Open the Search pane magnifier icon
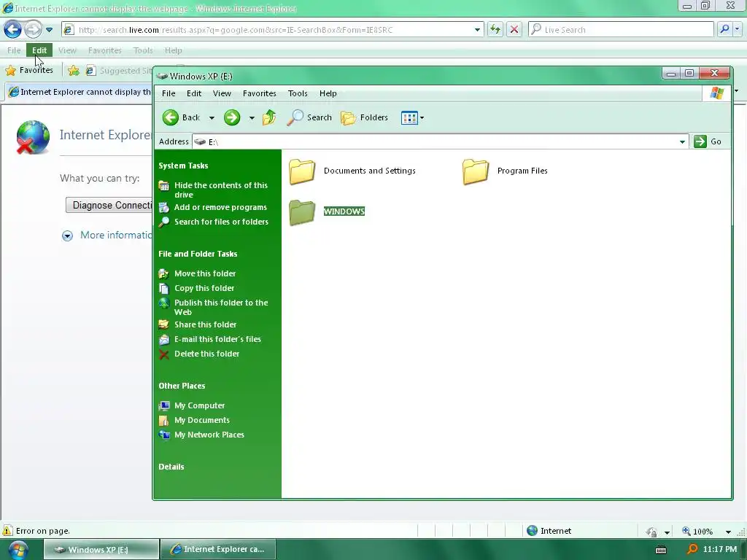 tap(295, 117)
